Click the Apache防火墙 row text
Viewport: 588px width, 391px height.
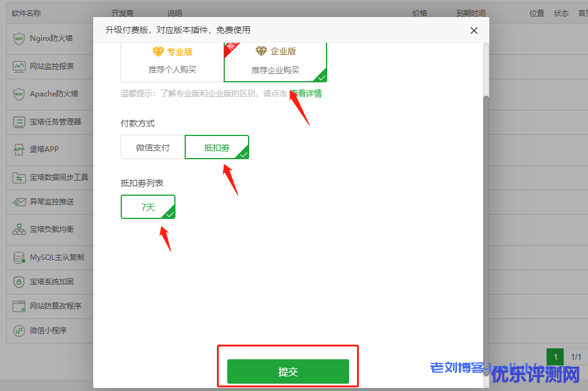54,94
